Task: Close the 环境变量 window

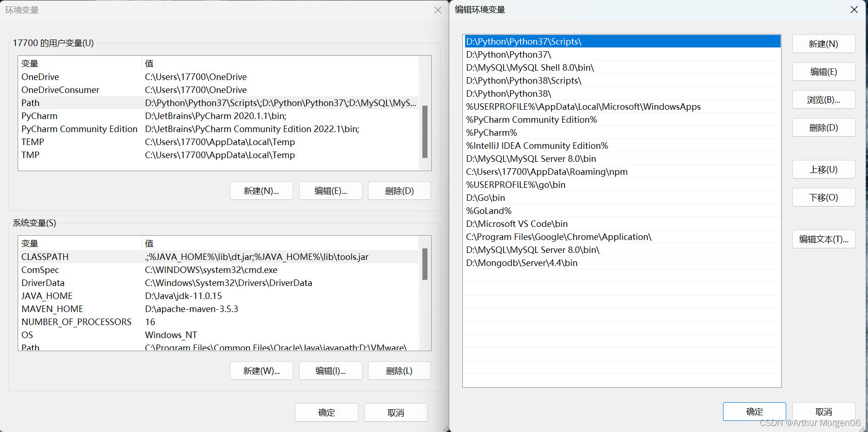Action: (438, 10)
